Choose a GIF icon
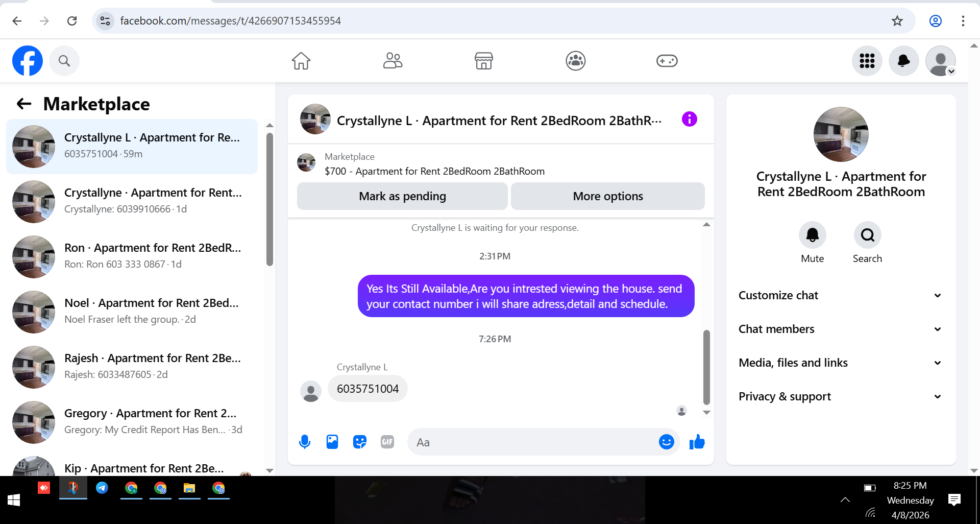This screenshot has width=980, height=524. point(387,442)
